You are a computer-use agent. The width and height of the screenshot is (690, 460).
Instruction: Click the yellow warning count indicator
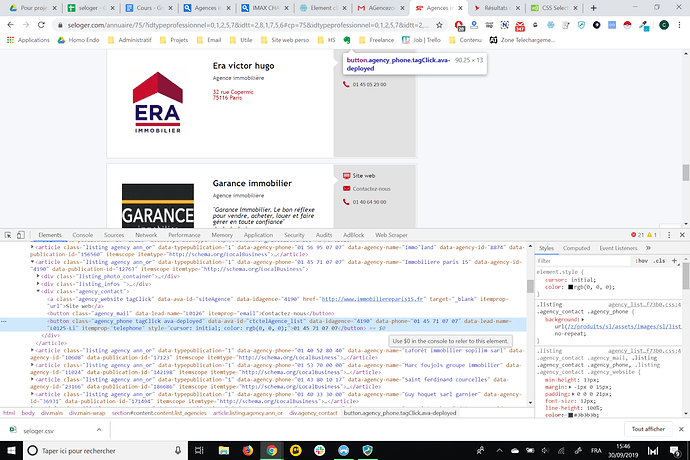[652, 235]
